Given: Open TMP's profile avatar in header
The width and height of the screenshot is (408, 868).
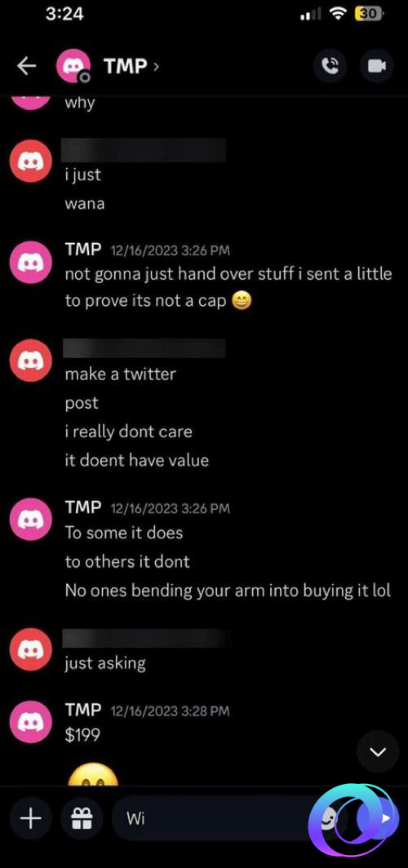Looking at the screenshot, I should [x=73, y=67].
